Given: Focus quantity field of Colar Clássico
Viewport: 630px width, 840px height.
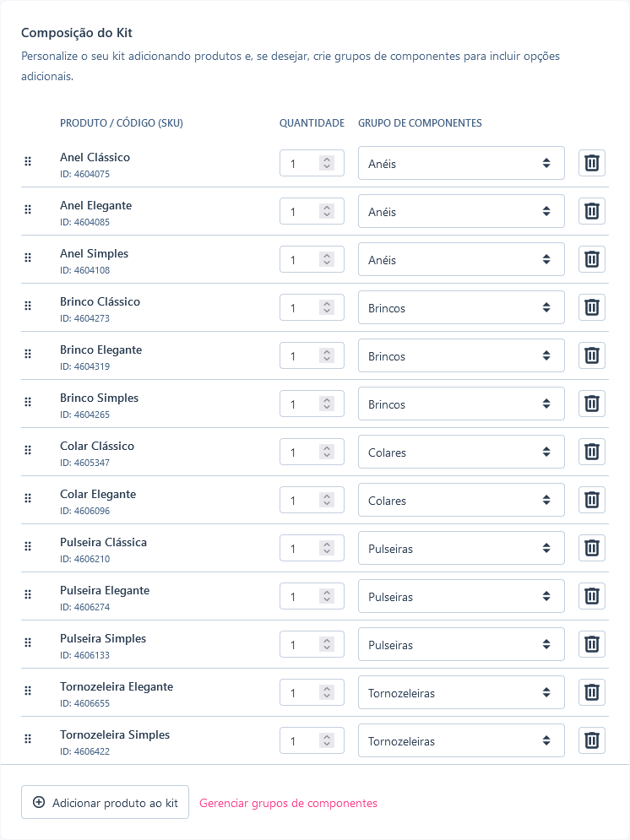Looking at the screenshot, I should (x=312, y=452).
